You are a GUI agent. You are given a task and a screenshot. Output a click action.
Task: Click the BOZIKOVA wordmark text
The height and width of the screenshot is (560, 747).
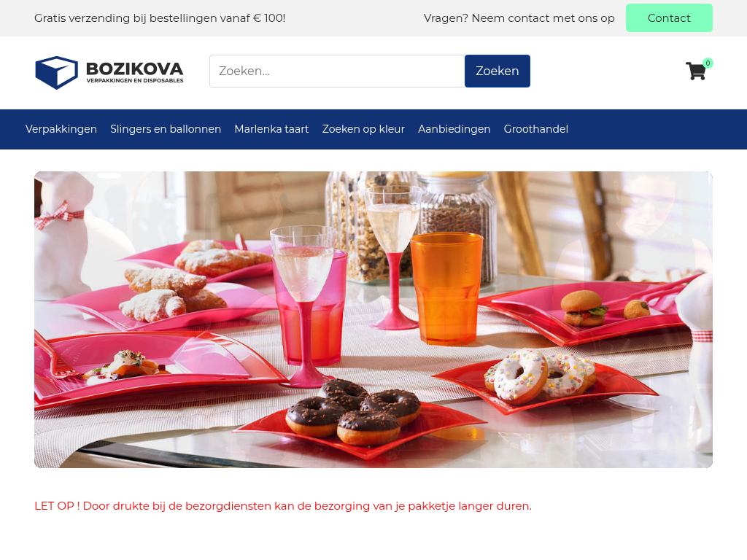click(x=135, y=69)
